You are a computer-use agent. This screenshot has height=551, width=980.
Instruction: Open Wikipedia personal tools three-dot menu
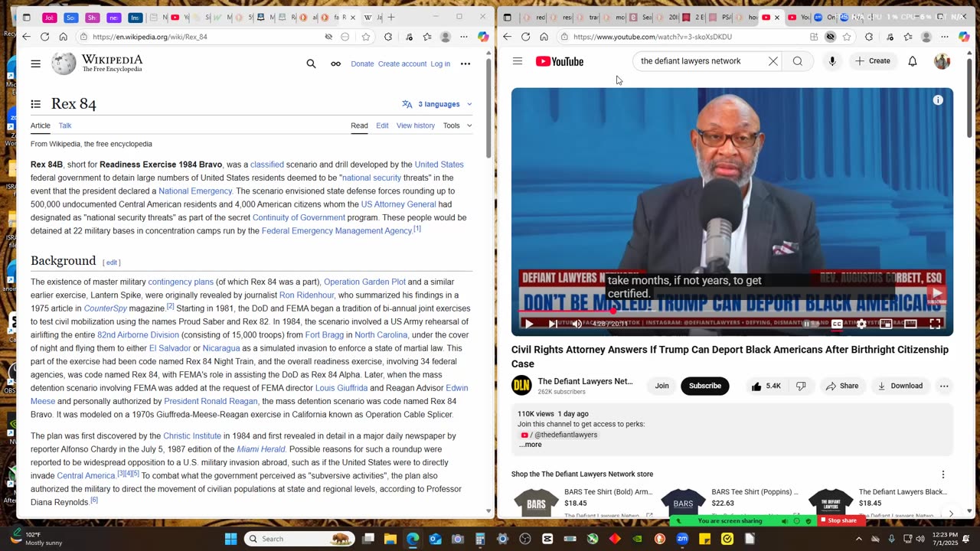pos(465,64)
